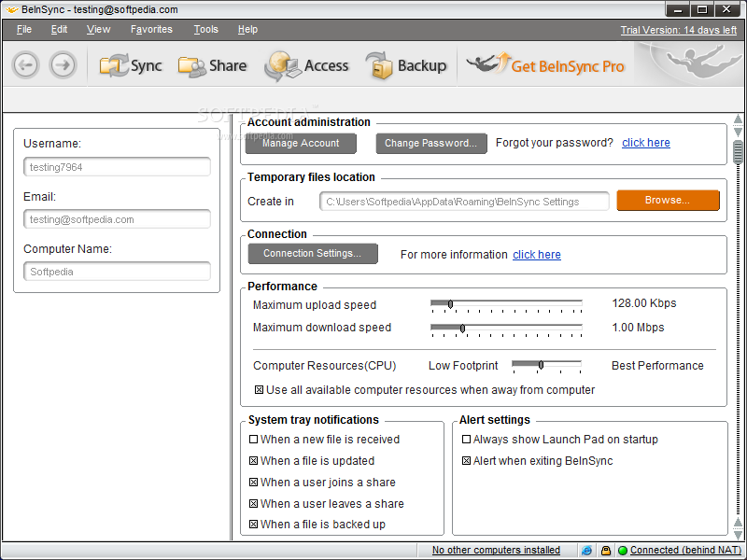Click forgot password 'click here' link

[x=646, y=143]
